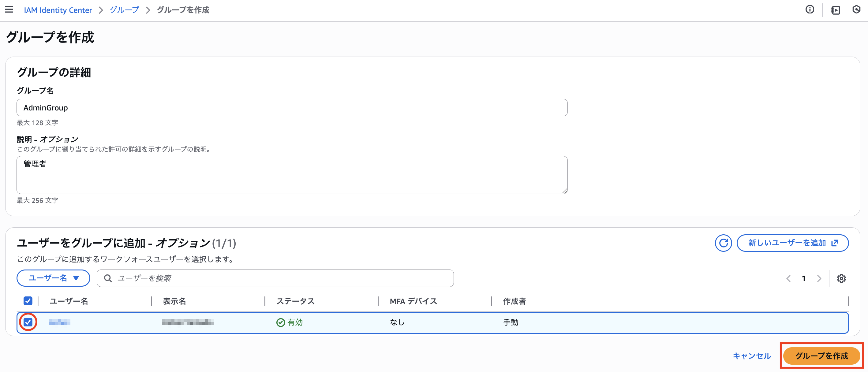
Task: Open the table preferences gear icon
Action: (x=842, y=278)
